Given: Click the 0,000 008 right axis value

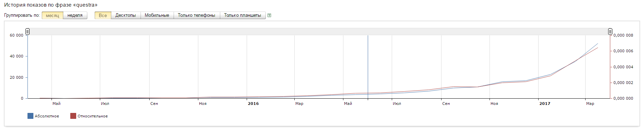Looking at the screenshot, I should tap(623, 35).
